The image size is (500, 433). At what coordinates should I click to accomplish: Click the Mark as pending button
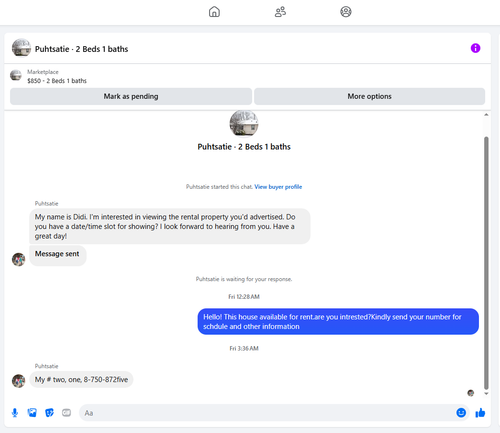point(131,96)
